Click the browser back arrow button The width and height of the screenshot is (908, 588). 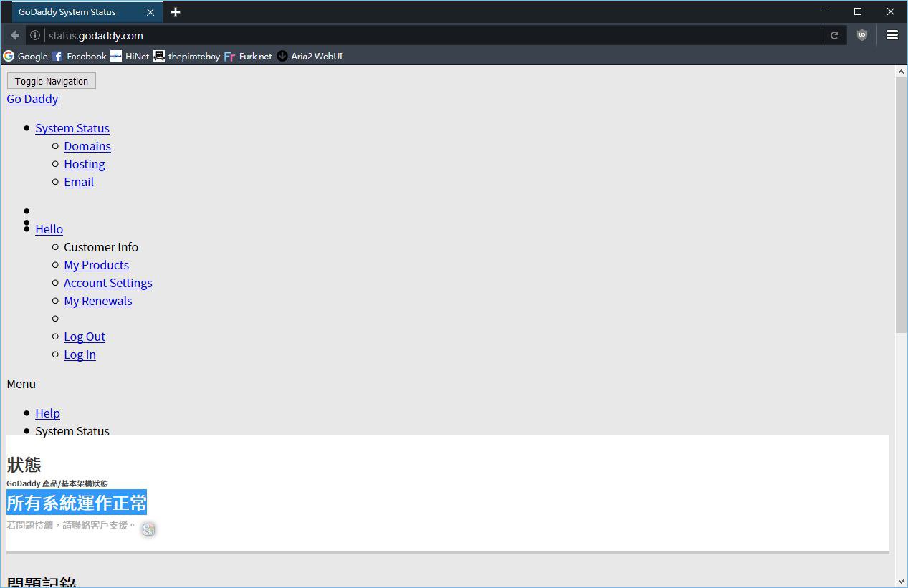point(15,35)
